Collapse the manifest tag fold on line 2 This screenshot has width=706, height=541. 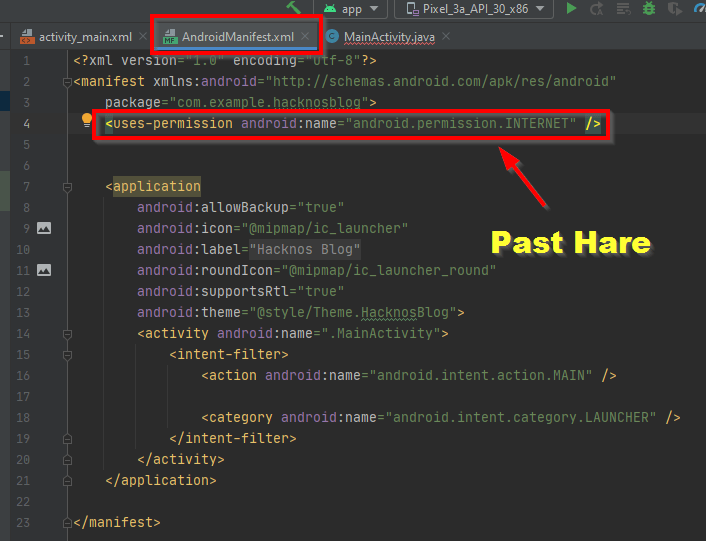tap(68, 82)
